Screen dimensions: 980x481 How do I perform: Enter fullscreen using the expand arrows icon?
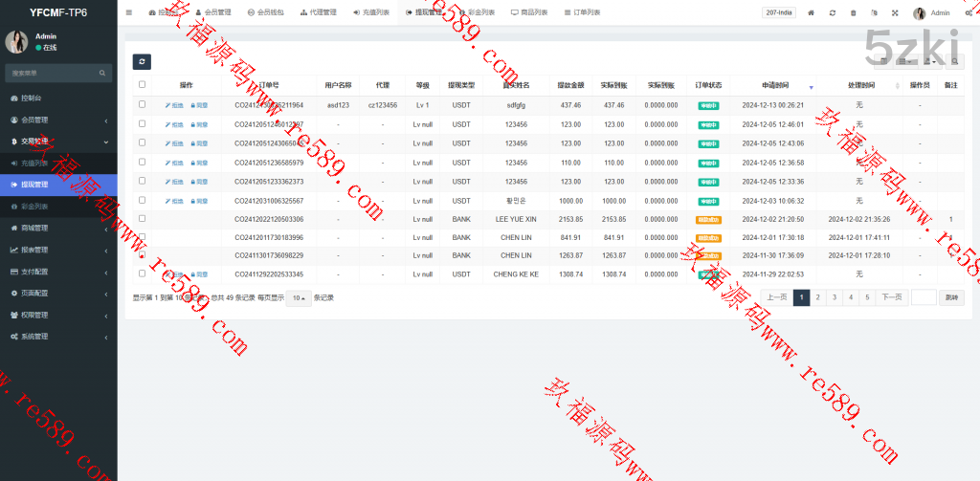click(895, 13)
